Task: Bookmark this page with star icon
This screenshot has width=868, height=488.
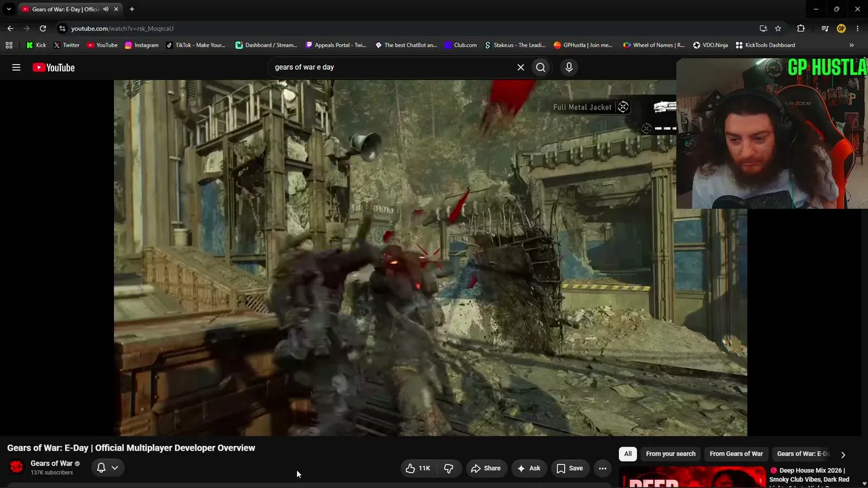Action: (x=778, y=28)
